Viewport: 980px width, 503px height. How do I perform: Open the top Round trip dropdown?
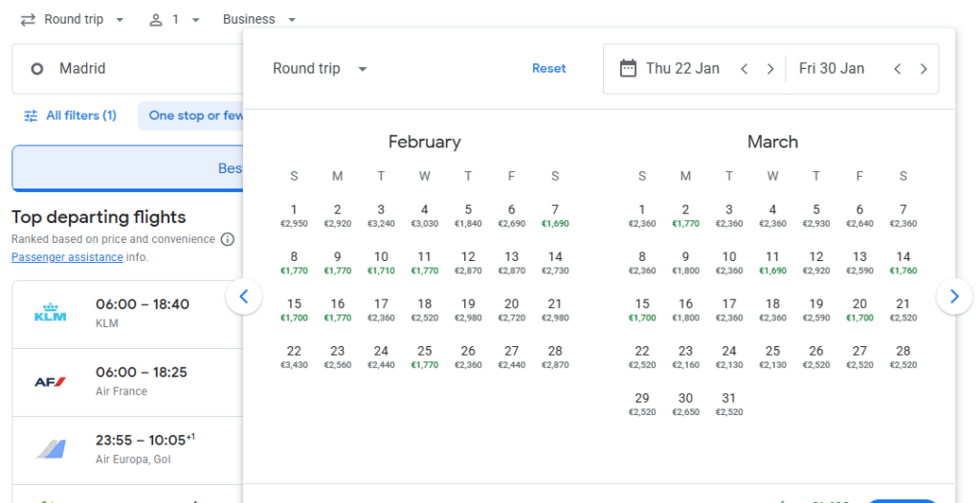click(73, 19)
